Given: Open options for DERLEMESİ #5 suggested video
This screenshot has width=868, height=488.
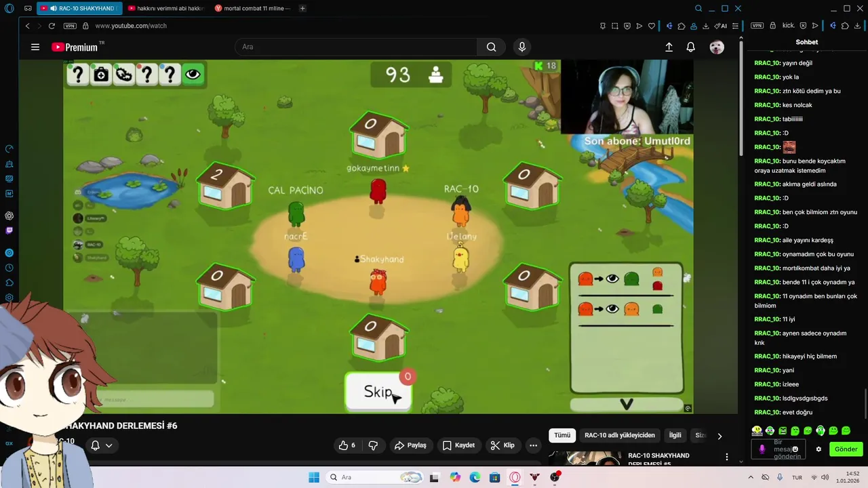Looking at the screenshot, I should pos(727,457).
